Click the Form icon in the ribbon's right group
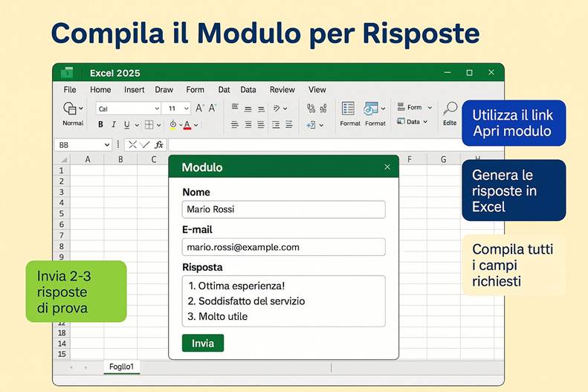The image size is (588, 392). point(401,107)
